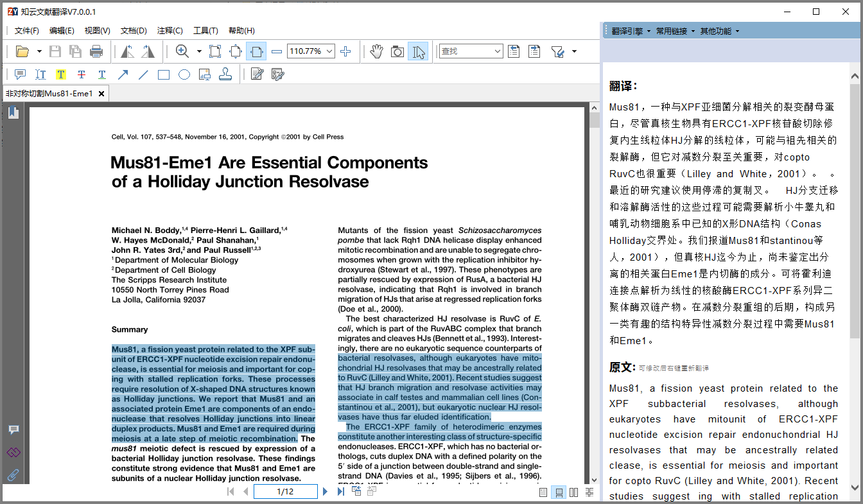The image size is (863, 504).
Task: Click the Print icon in the toolbar
Action: pos(96,51)
